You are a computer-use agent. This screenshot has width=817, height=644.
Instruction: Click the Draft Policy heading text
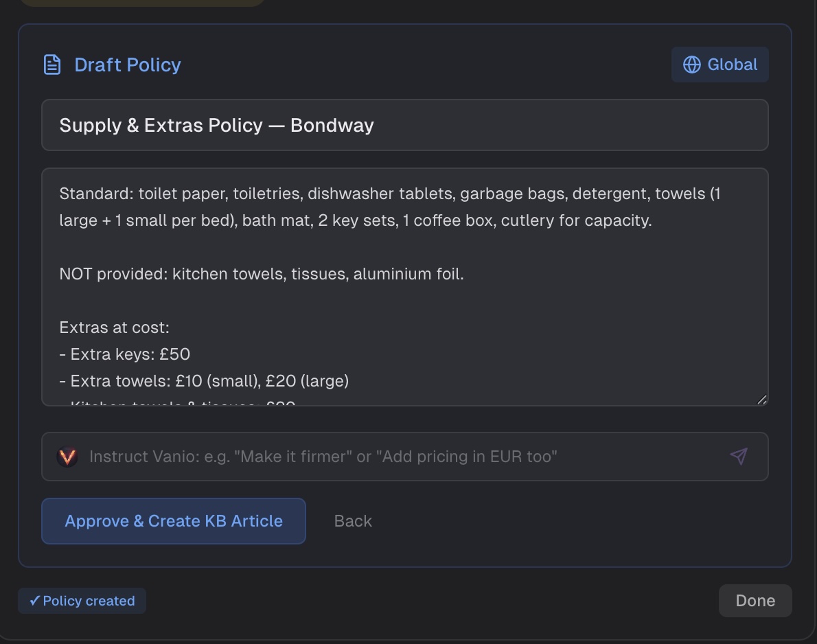tap(128, 65)
